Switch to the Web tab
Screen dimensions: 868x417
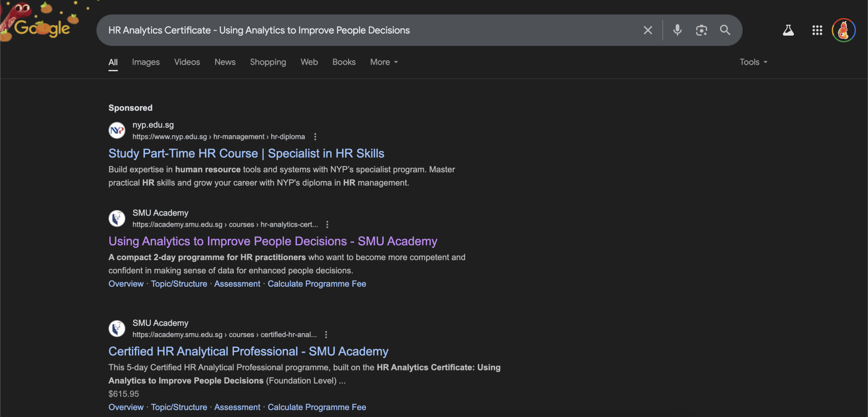coord(309,62)
